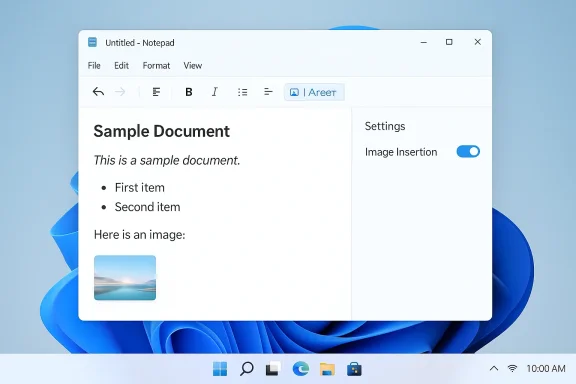This screenshot has width=576, height=384.
Task: Open the Format menu
Action: [156, 65]
